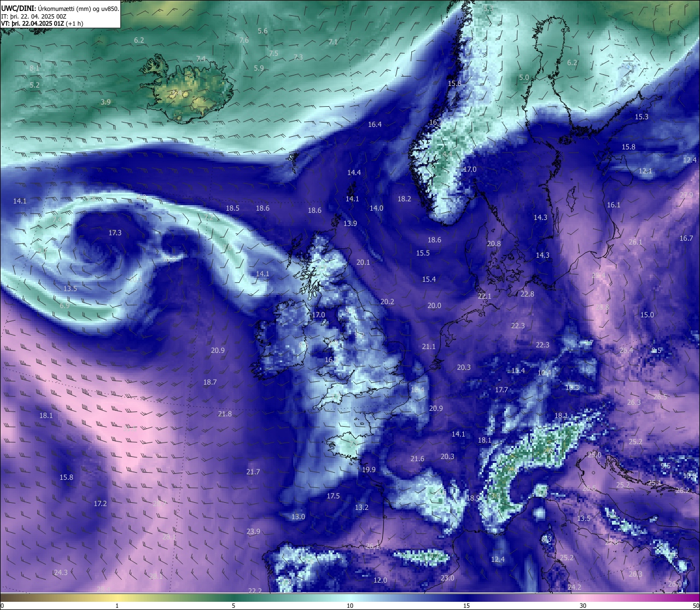Click the 21.8 value on the map
The image size is (700, 610).
[225, 414]
